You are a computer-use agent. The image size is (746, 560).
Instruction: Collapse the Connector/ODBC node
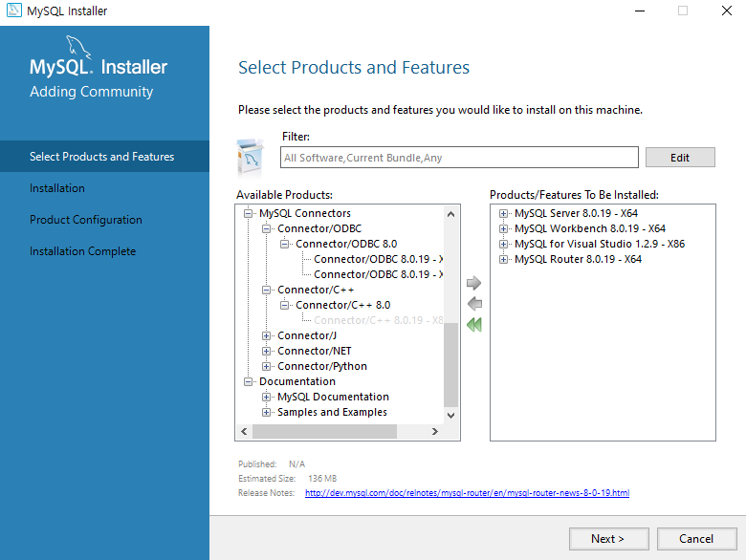click(267, 228)
